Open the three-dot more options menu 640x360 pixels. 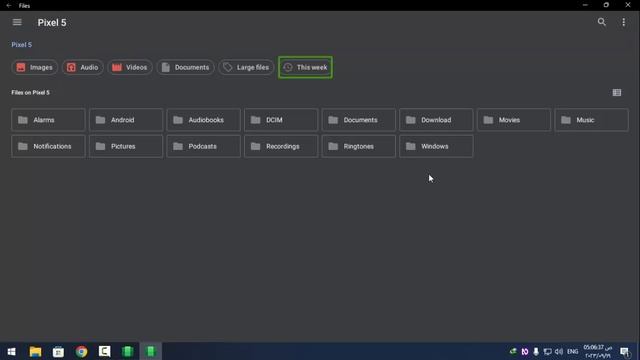[624, 22]
